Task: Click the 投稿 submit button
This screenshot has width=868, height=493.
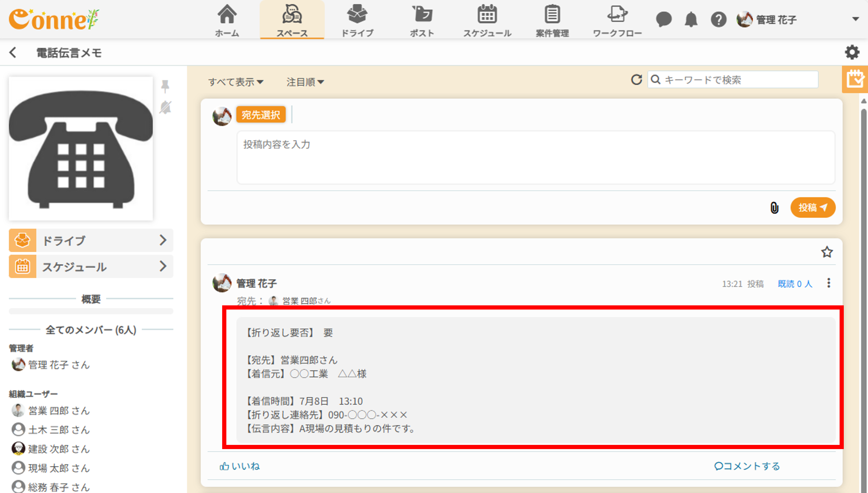Action: 813,207
